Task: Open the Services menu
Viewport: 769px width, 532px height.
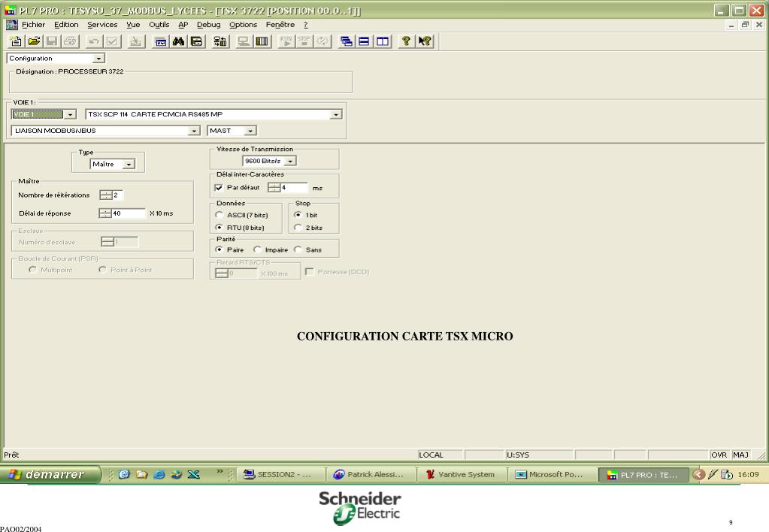Action: (x=102, y=25)
